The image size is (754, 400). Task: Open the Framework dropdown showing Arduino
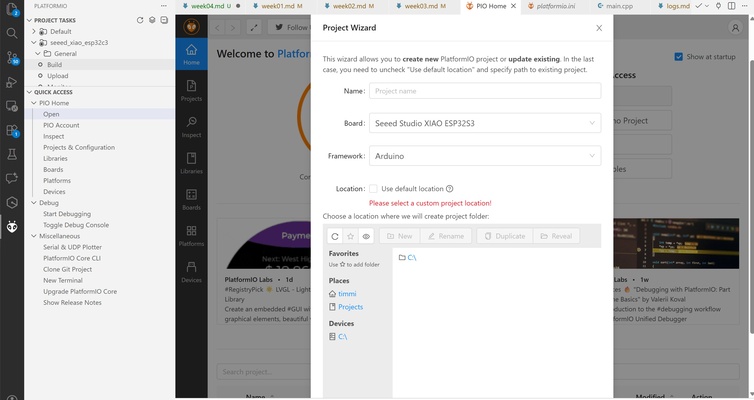coord(485,156)
